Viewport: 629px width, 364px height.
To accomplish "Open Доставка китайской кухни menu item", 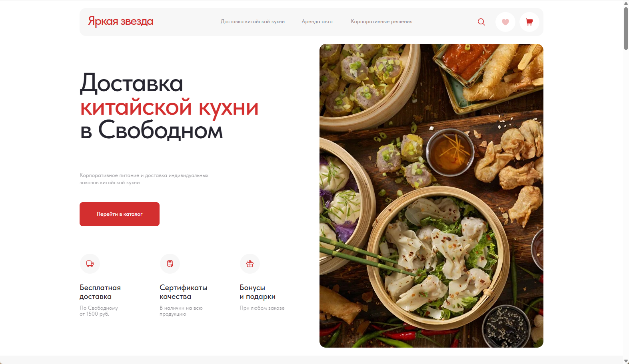I will (253, 22).
